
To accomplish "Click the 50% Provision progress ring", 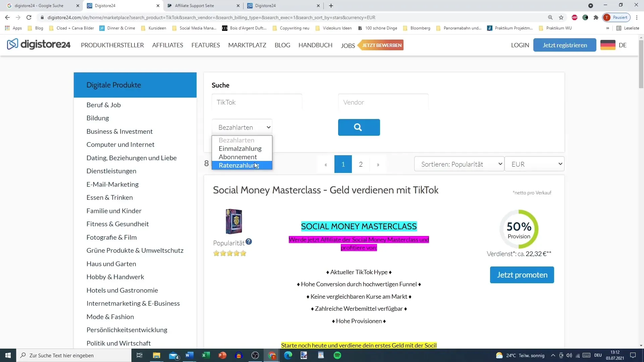I will (x=519, y=230).
